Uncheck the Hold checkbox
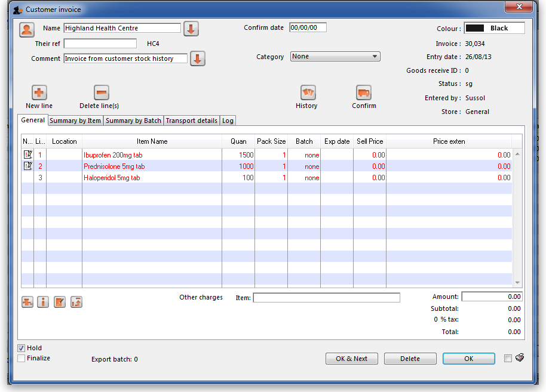 point(22,348)
